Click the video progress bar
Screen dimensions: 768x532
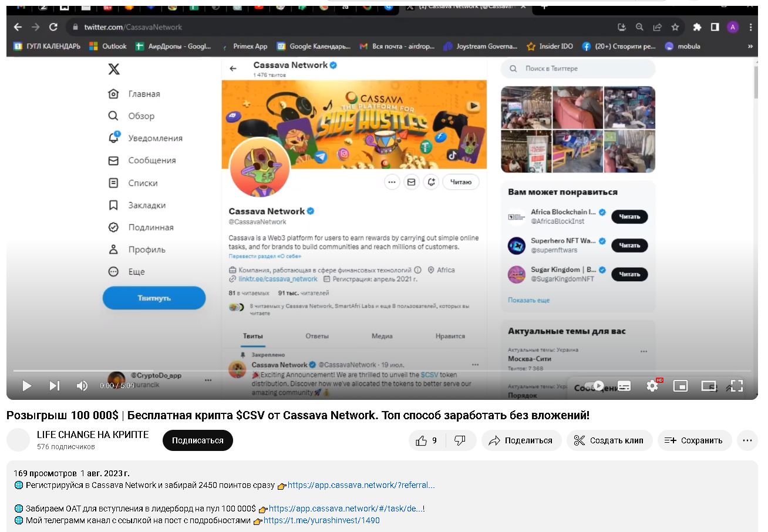tap(382, 371)
